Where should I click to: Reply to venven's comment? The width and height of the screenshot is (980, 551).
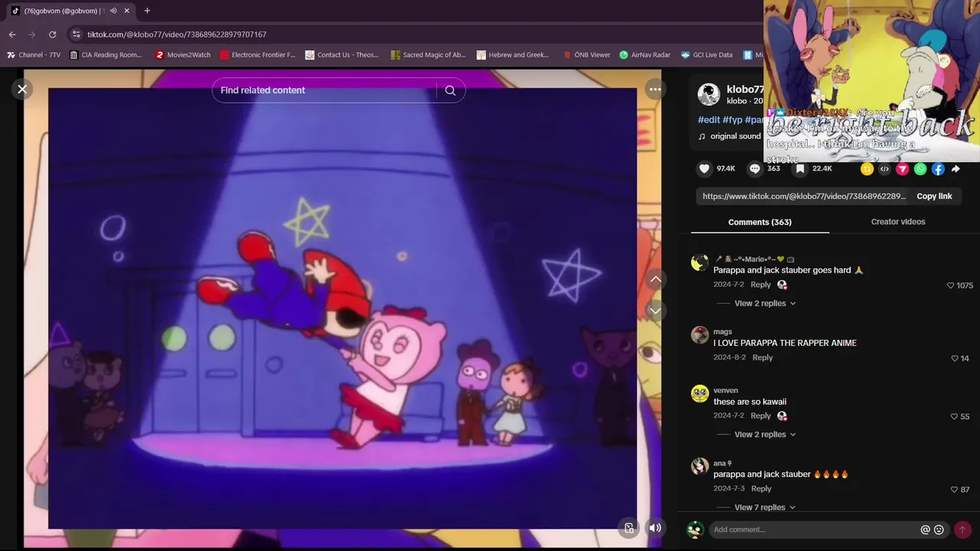760,416
